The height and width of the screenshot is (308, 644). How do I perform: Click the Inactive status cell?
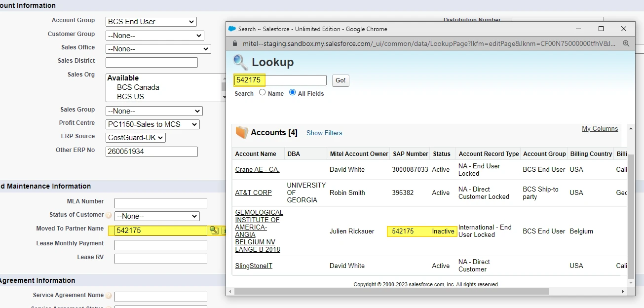point(443,231)
